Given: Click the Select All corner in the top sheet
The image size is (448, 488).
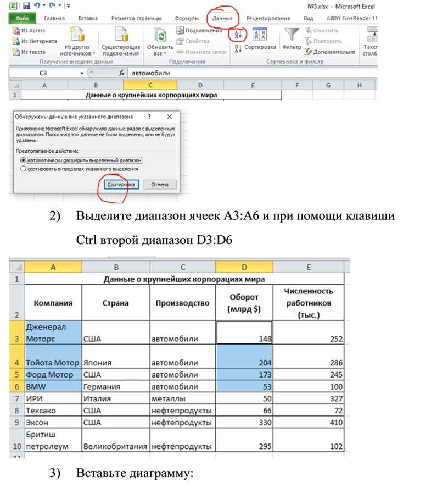Looking at the screenshot, I should tap(15, 85).
